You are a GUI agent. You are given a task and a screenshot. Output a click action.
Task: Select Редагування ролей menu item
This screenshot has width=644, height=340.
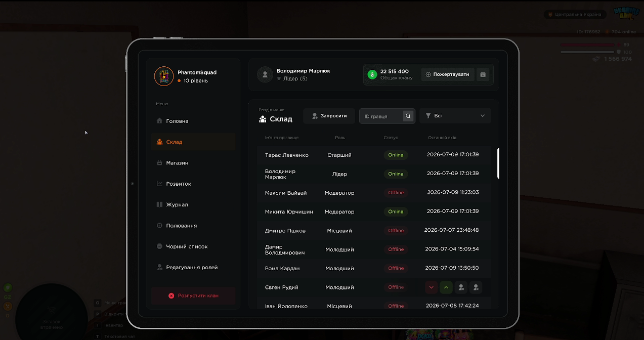pyautogui.click(x=193, y=267)
